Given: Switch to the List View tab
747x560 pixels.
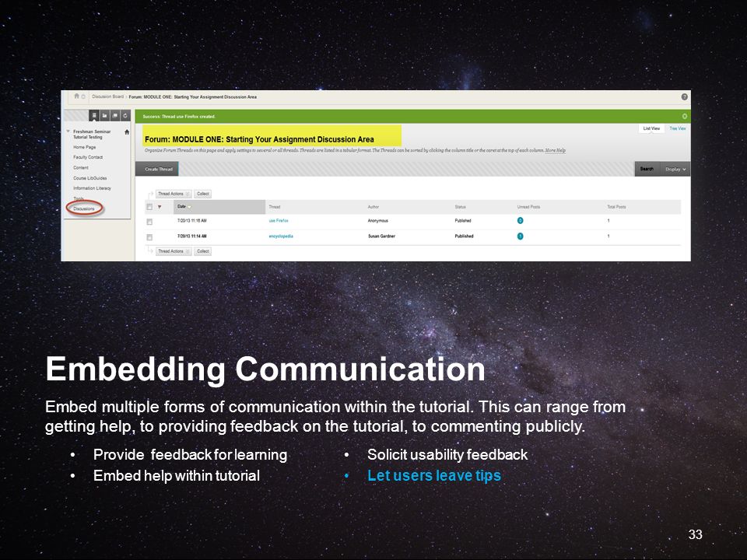Looking at the screenshot, I should (651, 128).
